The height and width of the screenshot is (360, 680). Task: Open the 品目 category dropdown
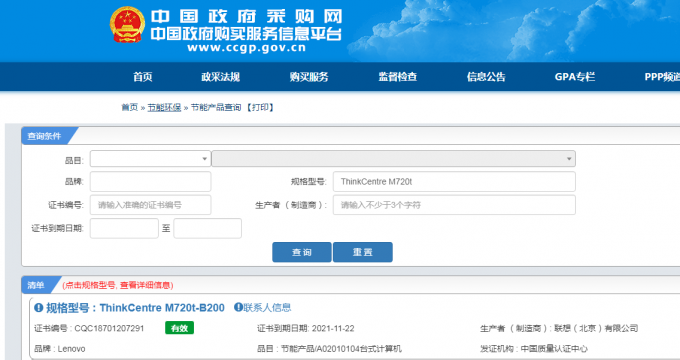[150, 159]
